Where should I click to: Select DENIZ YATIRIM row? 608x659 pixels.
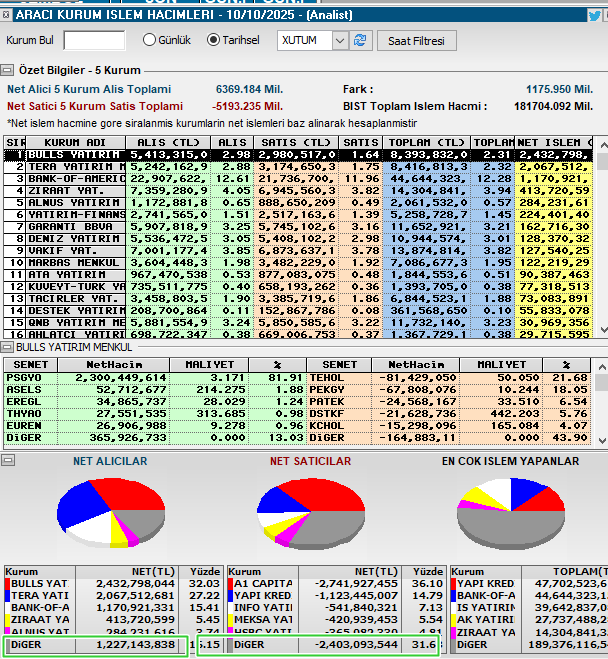pyautogui.click(x=298, y=239)
